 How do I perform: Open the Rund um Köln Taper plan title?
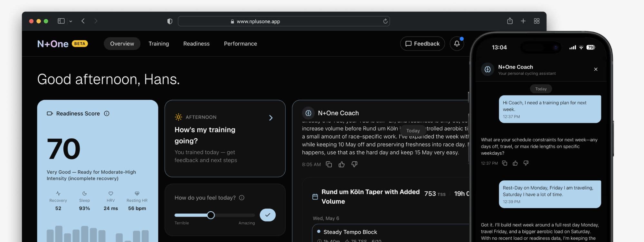point(371,197)
